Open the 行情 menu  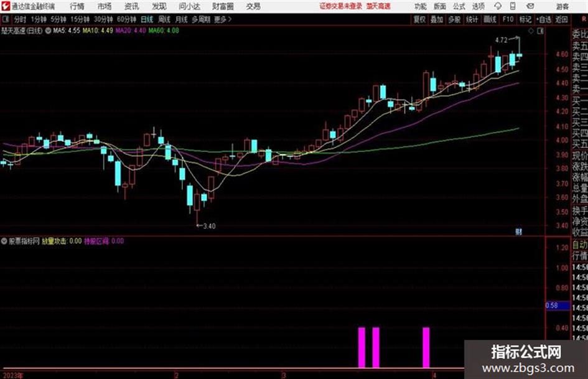click(77, 6)
